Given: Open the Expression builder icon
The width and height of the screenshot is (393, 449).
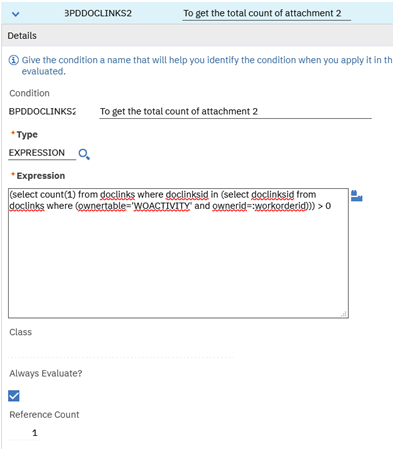Looking at the screenshot, I should [357, 196].
